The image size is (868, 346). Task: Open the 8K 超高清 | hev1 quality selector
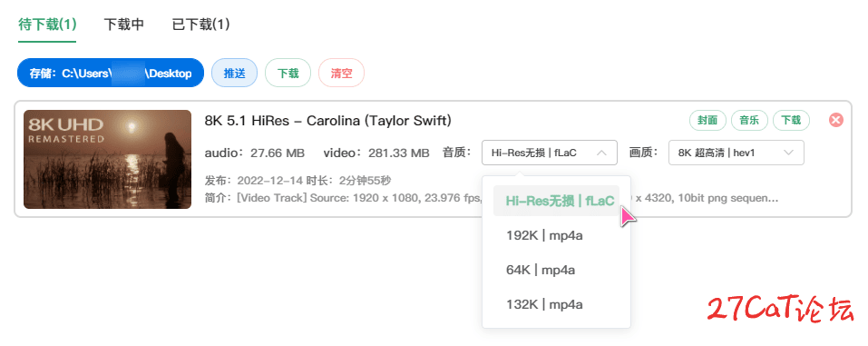[736, 153]
